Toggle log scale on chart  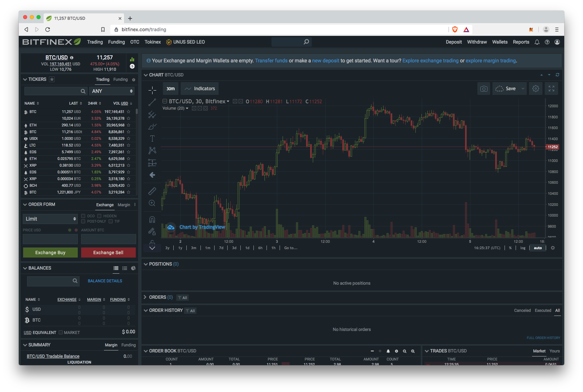coord(523,248)
